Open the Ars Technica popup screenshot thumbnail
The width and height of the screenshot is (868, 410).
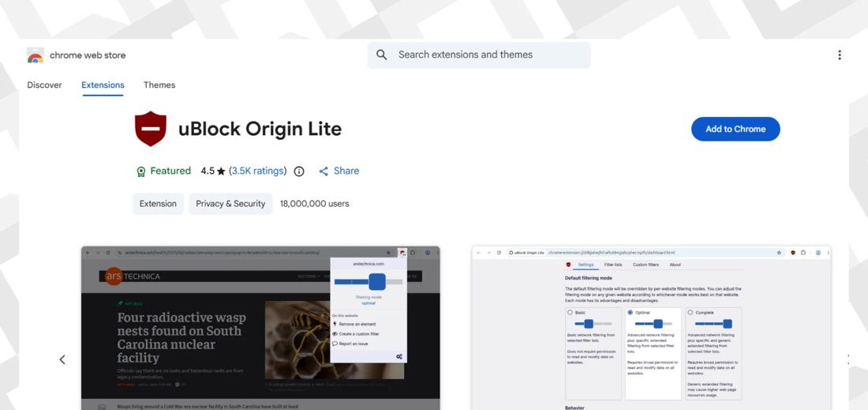click(x=260, y=328)
